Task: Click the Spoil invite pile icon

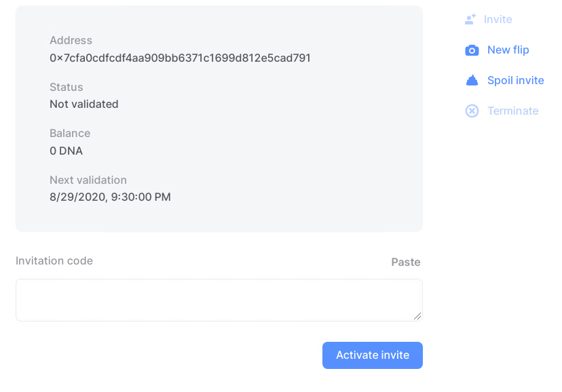Action: click(472, 81)
